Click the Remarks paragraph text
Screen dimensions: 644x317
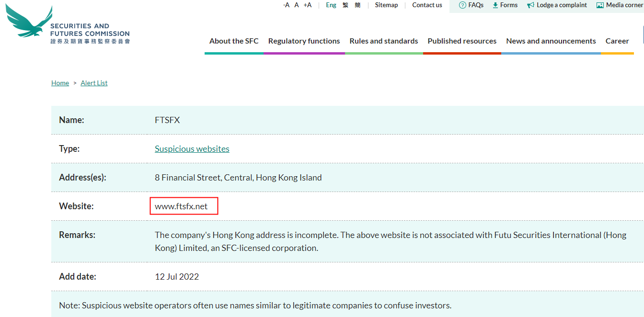(391, 242)
